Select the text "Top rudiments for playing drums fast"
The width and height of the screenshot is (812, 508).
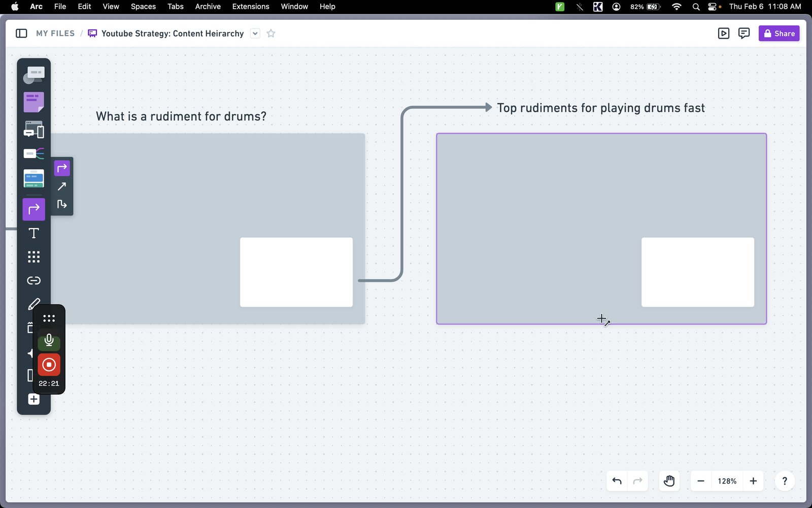pyautogui.click(x=601, y=108)
